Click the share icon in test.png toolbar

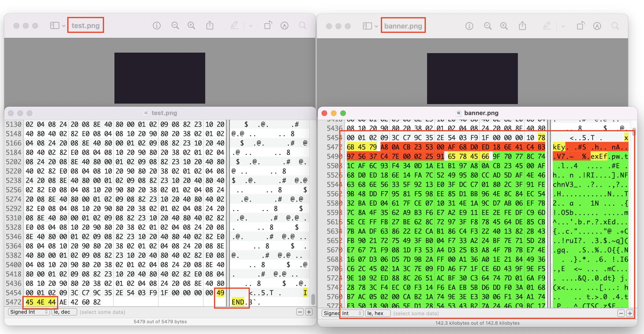[210, 25]
